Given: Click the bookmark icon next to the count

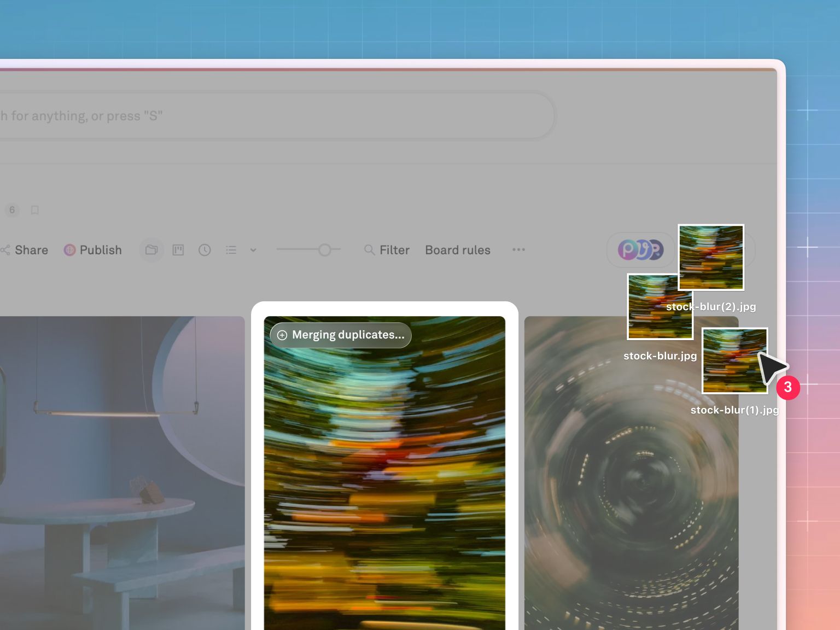Looking at the screenshot, I should point(35,210).
